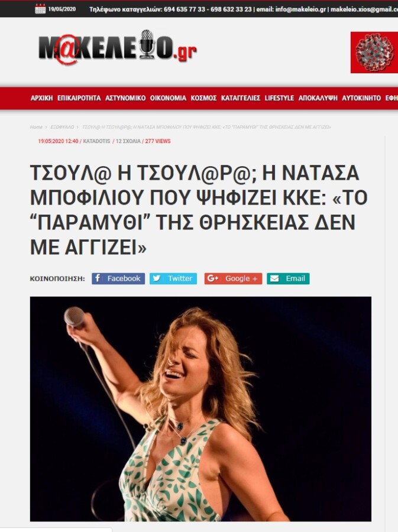This screenshot has height=532, width=398.
Task: Navigate to ΑΥΤΟΚΙΝΗΤΟ category
Action: pos(361,98)
